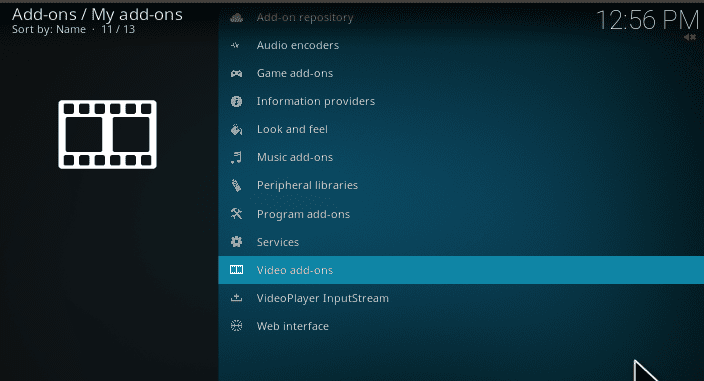
Task: Select the Services entry
Action: pos(461,242)
